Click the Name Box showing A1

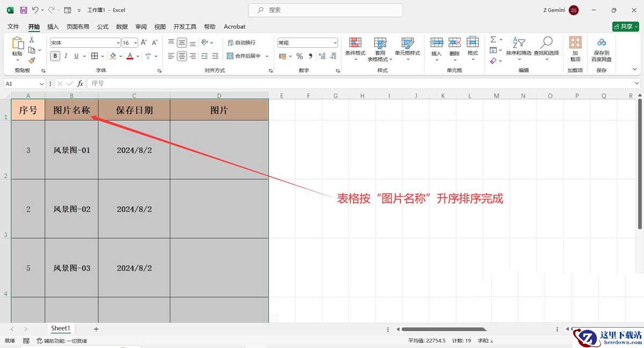click(25, 84)
